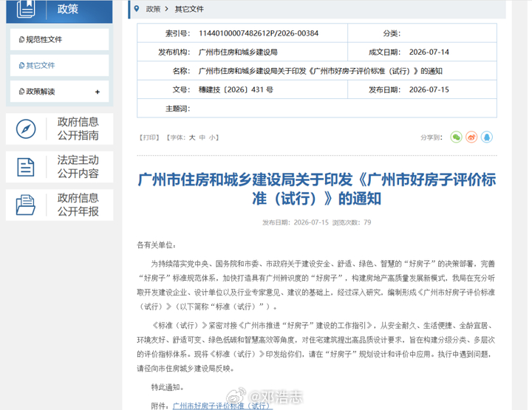Click the QQ share icon
Viewport: 532px width, 410px height.
coord(487,137)
